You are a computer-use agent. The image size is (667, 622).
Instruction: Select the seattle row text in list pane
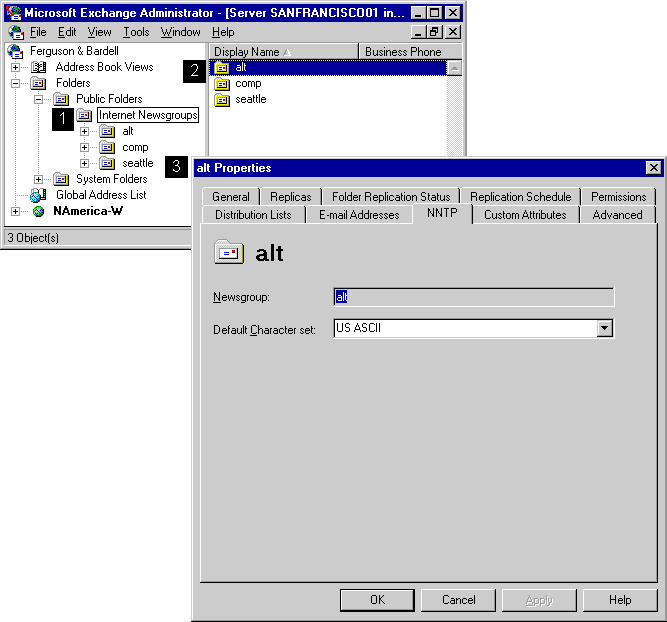(251, 100)
